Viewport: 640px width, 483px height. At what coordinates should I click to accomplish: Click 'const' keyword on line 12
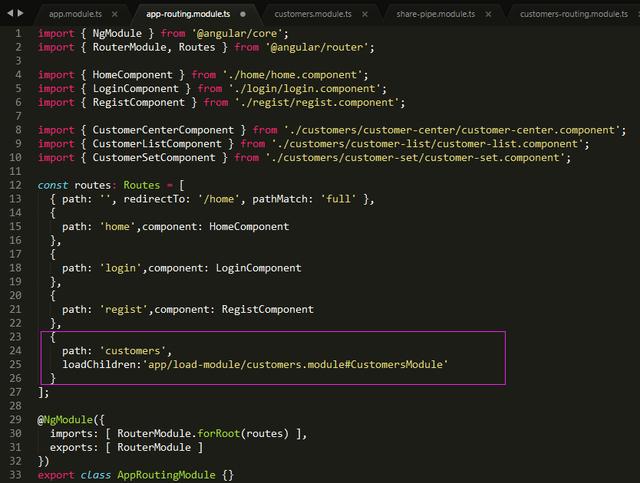click(53, 185)
